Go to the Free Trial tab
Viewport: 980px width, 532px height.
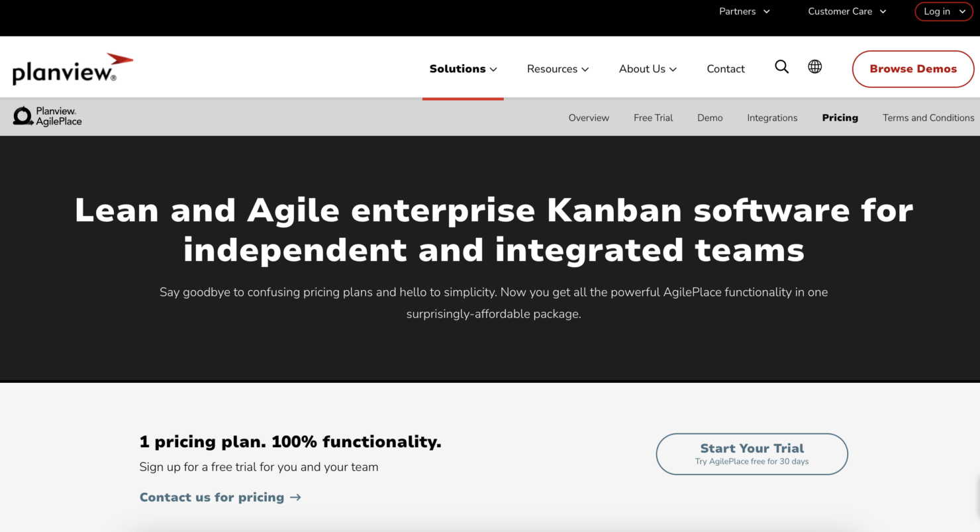pyautogui.click(x=653, y=118)
